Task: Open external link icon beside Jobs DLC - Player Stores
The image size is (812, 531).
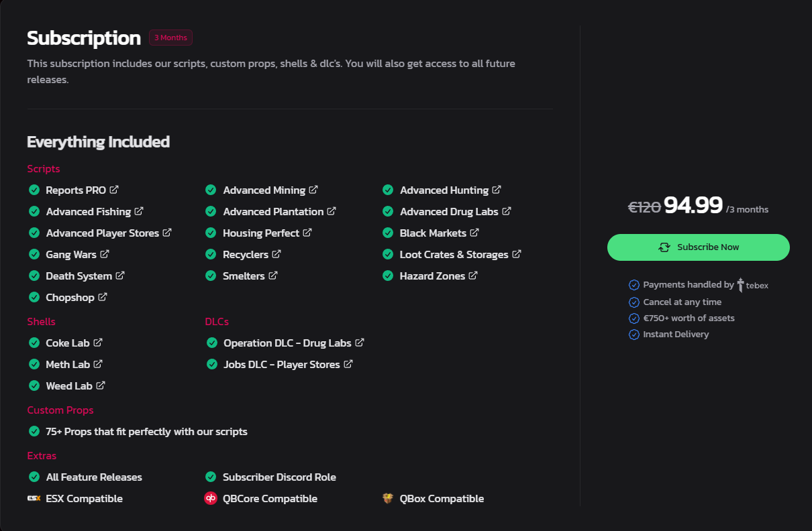Action: coord(348,364)
